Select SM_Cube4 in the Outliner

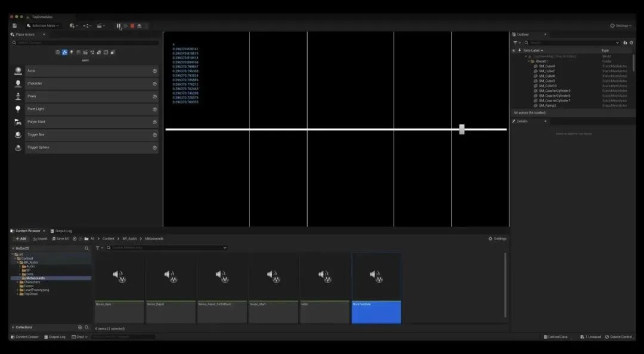(547, 66)
